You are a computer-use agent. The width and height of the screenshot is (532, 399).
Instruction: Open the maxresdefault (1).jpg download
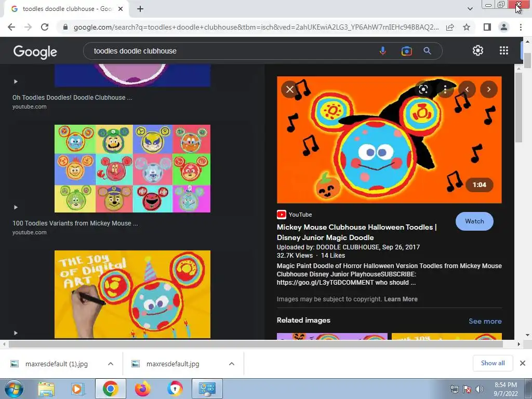point(56,364)
